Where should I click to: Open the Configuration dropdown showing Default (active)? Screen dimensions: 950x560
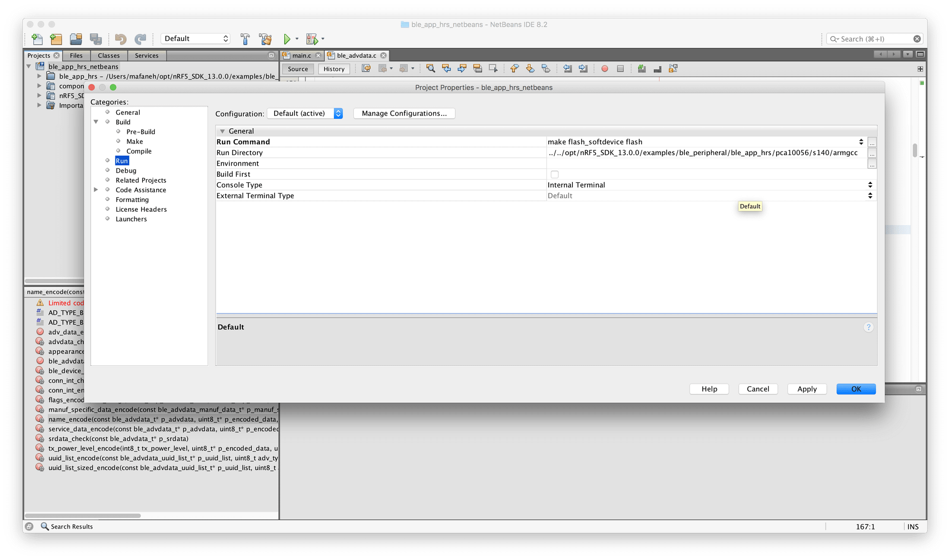tap(305, 113)
